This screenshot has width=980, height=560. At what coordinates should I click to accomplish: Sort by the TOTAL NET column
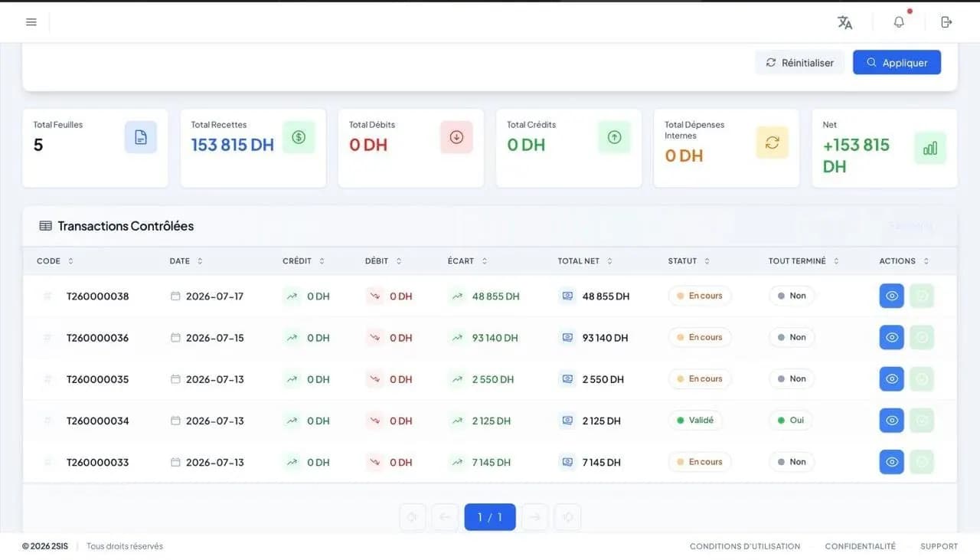click(586, 261)
